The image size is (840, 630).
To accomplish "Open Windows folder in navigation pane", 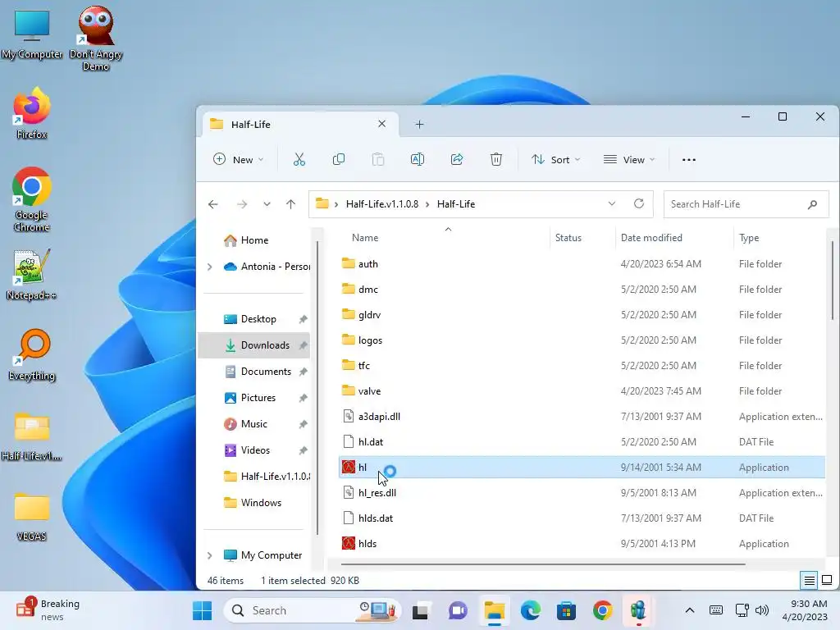I will click(261, 503).
